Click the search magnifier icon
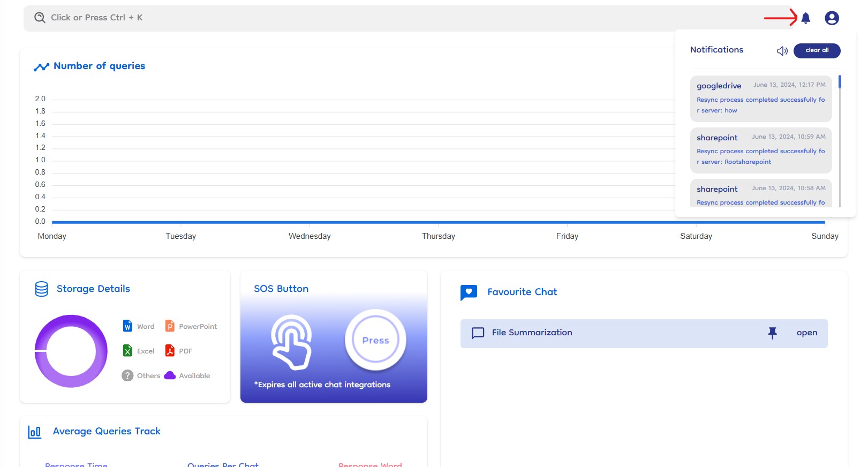 40,18
